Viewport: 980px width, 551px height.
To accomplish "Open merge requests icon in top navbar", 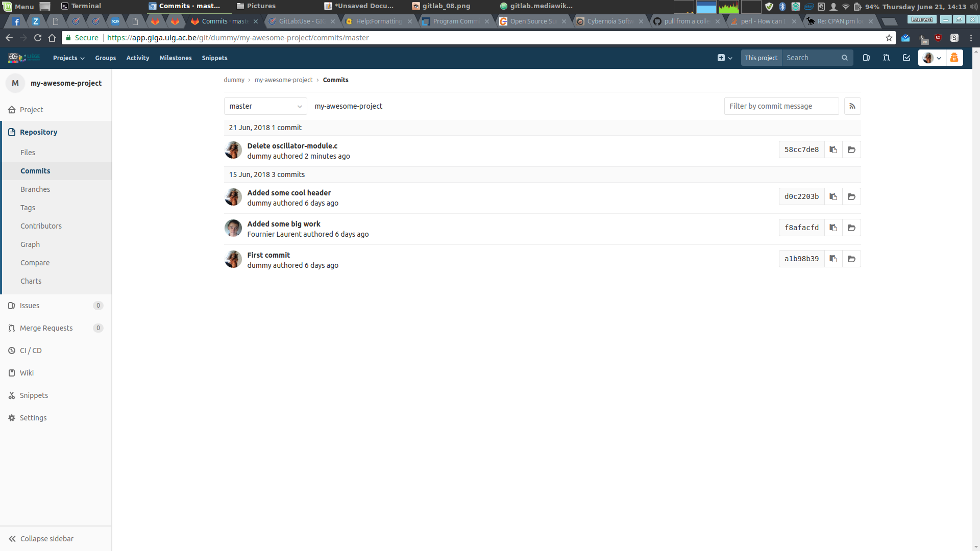I will click(x=887, y=58).
